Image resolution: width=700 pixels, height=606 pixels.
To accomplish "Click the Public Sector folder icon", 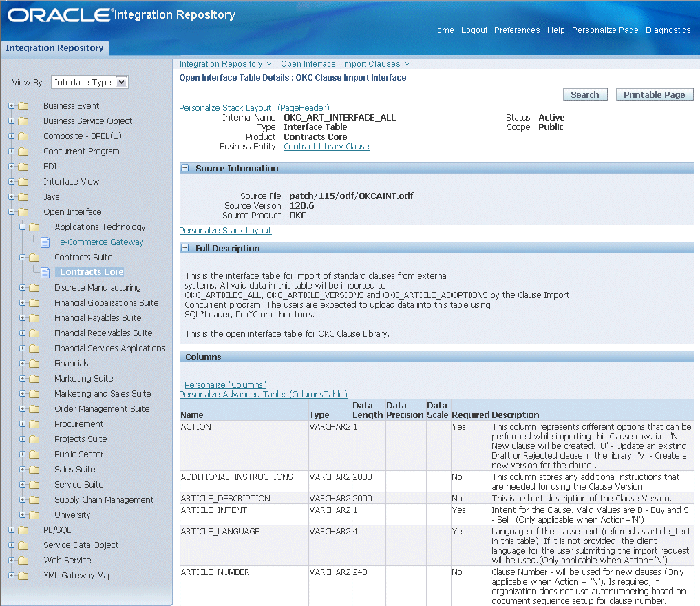I will point(34,455).
